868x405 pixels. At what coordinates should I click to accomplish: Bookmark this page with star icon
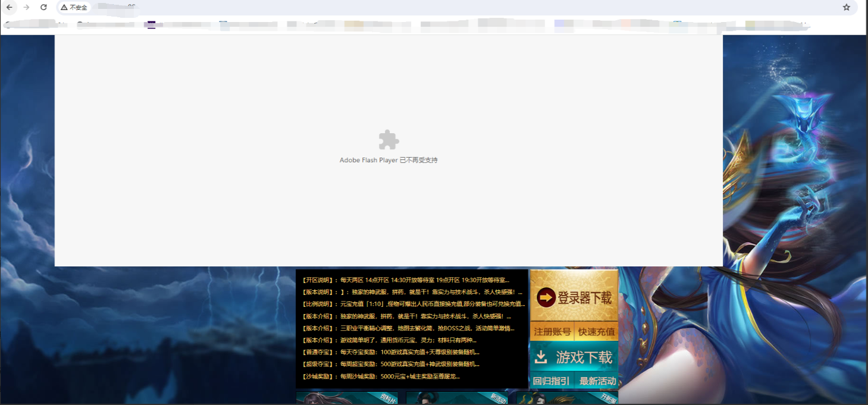(x=847, y=7)
